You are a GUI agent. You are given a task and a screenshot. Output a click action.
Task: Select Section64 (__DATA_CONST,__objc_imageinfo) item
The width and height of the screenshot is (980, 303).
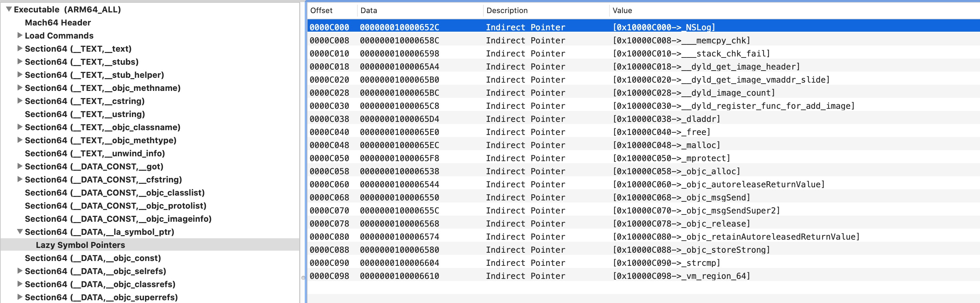coord(118,219)
